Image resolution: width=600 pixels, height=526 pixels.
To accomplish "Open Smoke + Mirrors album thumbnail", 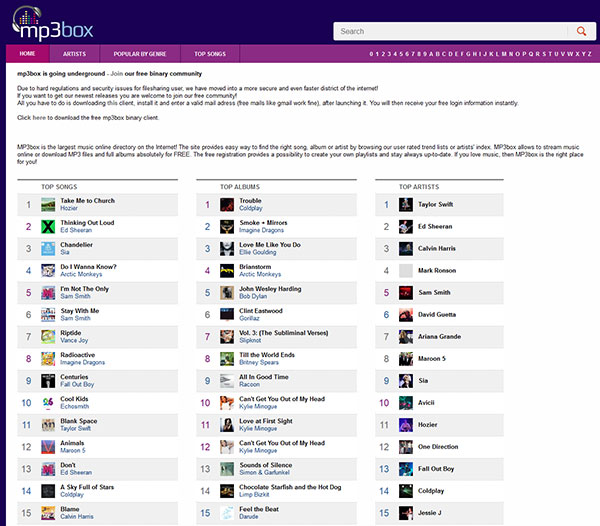I will click(x=227, y=227).
